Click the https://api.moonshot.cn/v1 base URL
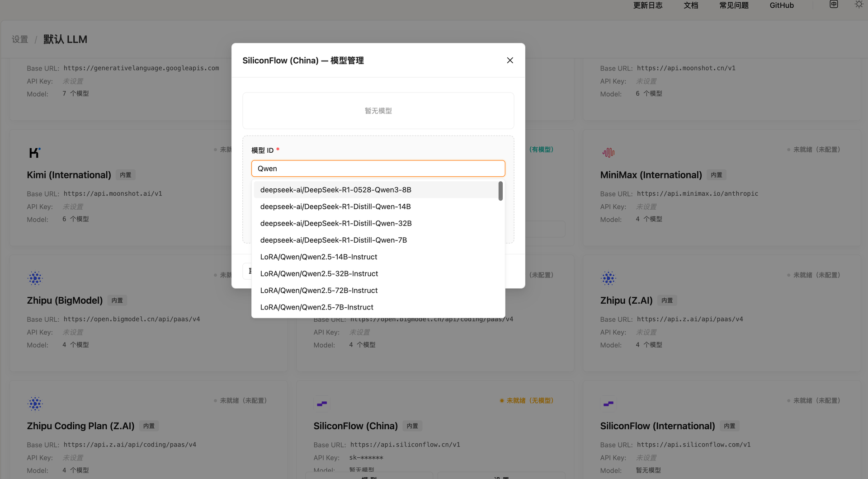Viewport: 868px width, 479px height. pyautogui.click(x=686, y=68)
